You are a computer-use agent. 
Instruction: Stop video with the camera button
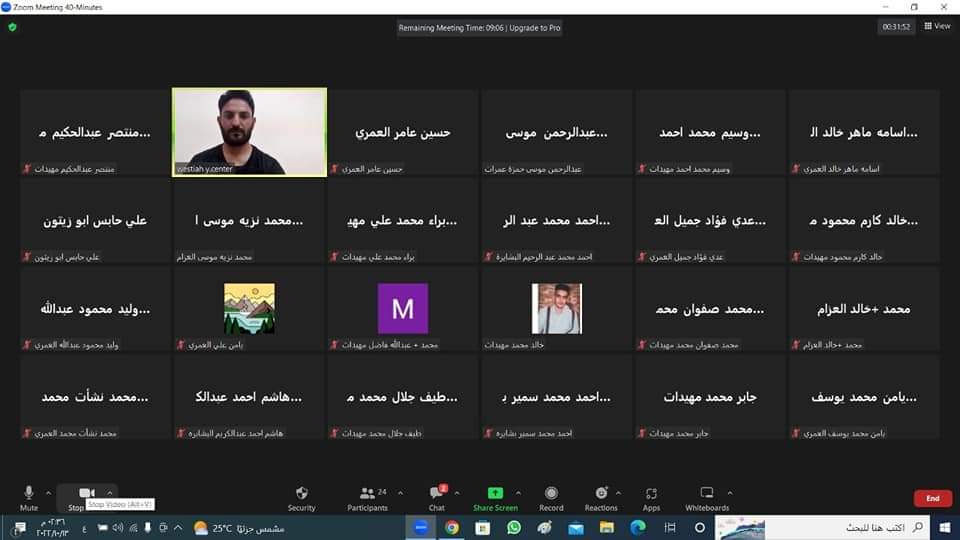pyautogui.click(x=86, y=494)
